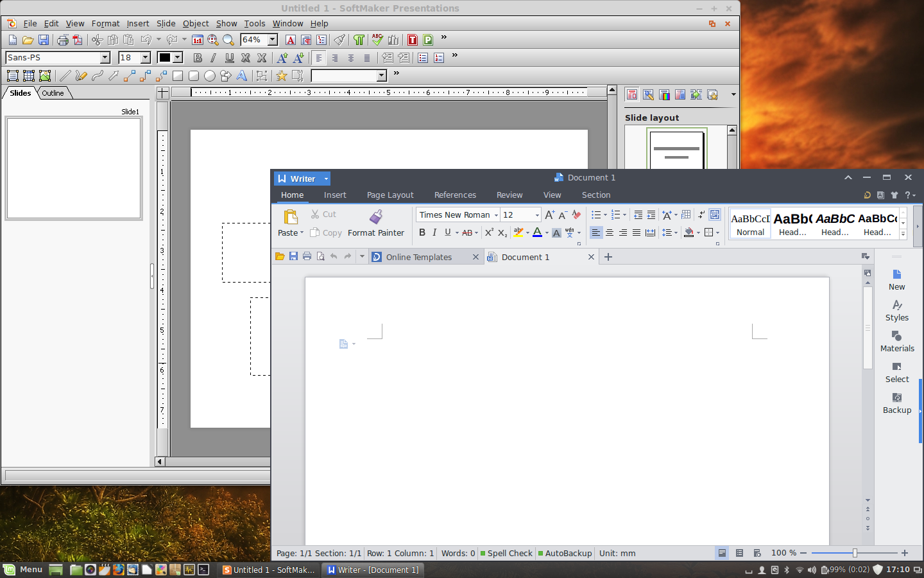
Task: Toggle Underline in Presentations formatting toolbar
Action: [229, 58]
